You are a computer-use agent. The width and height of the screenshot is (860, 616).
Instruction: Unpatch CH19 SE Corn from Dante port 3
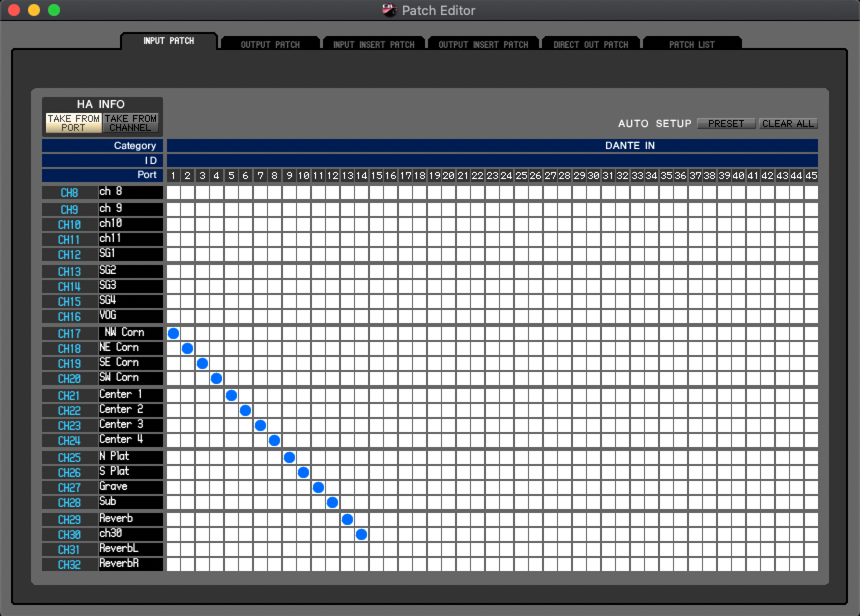click(202, 363)
